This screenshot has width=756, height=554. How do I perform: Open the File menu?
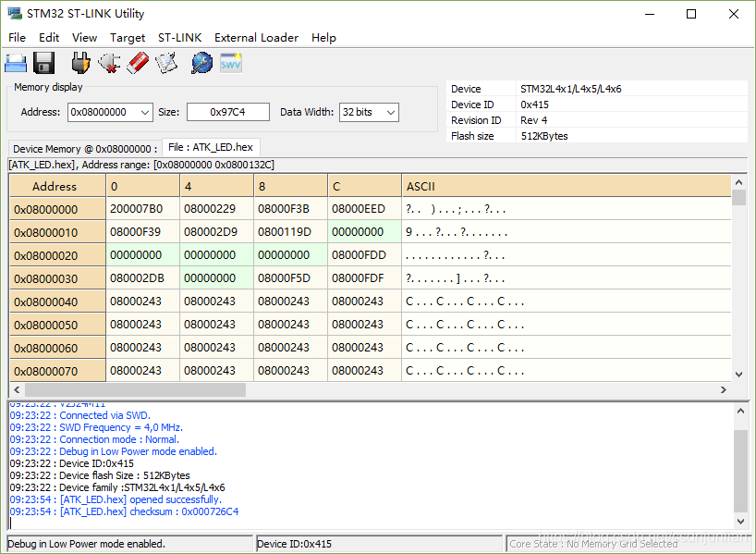(x=18, y=38)
